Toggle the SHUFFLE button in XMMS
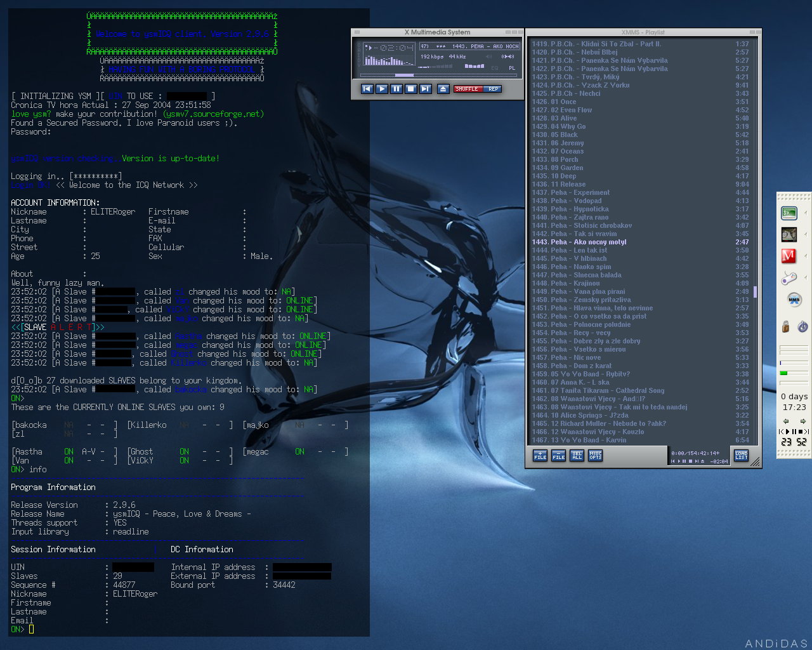 point(468,89)
